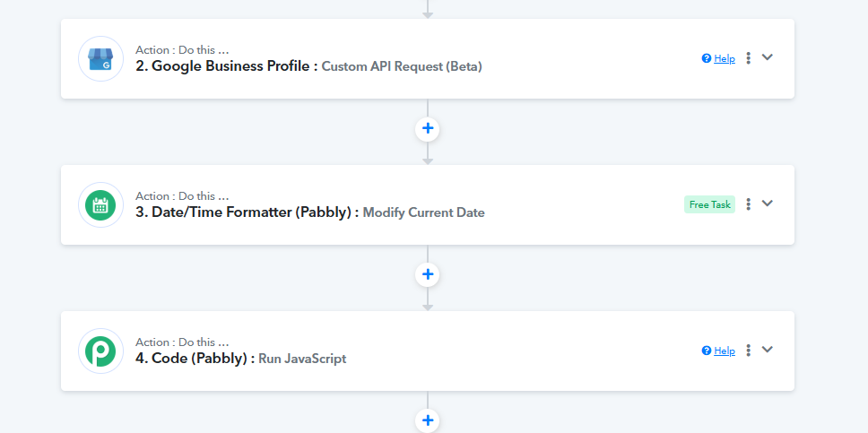The width and height of the screenshot is (868, 433).
Task: Add a step after Date/Time Formatter
Action: pos(428,274)
